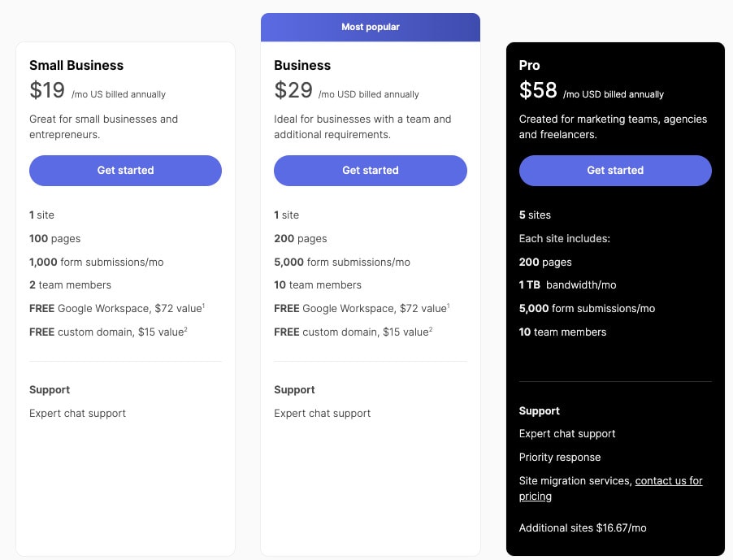This screenshot has height=560, width=733.
Task: Select the Pro plan title
Action: tap(529, 65)
